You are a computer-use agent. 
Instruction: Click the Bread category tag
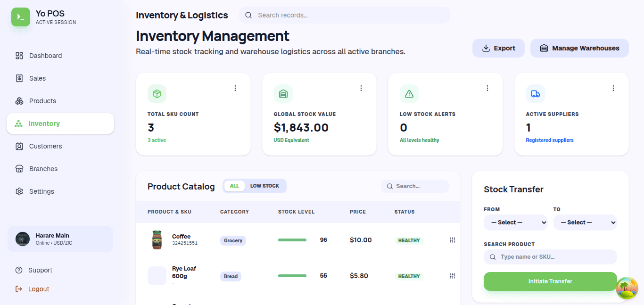point(231,276)
